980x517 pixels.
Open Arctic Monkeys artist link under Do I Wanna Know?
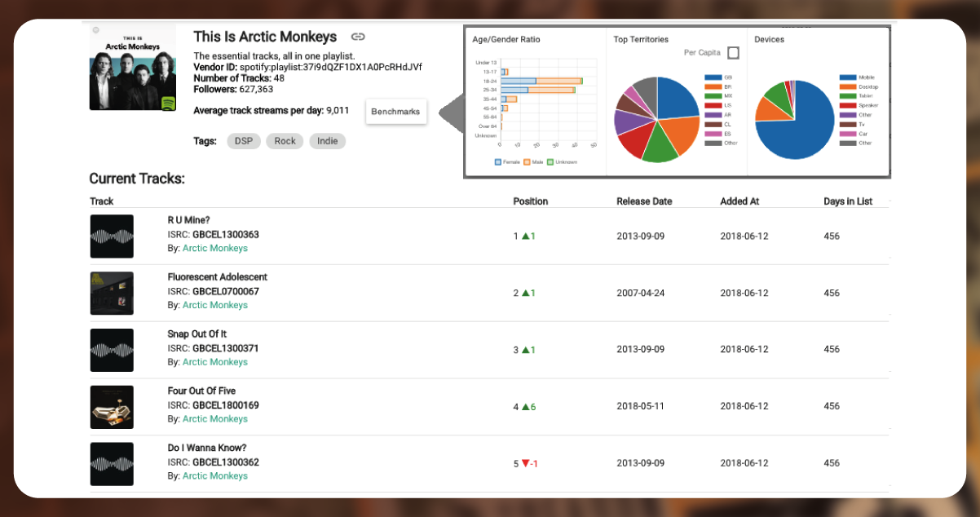tap(215, 475)
